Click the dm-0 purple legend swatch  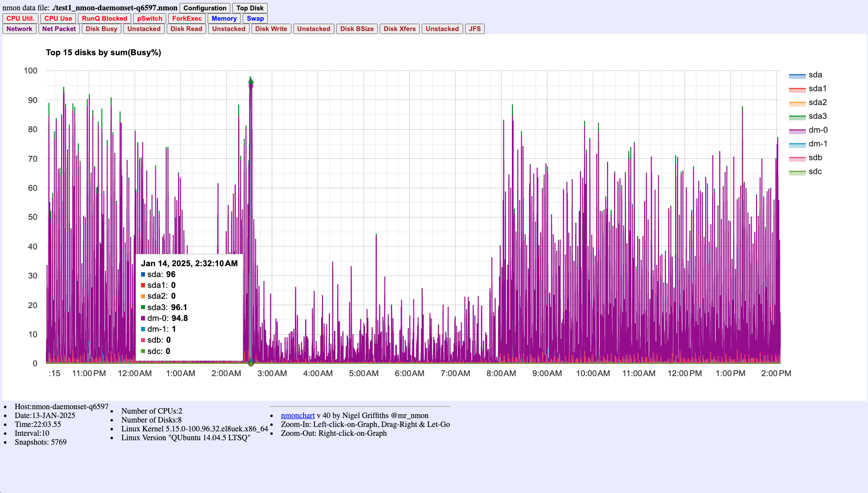pos(797,131)
